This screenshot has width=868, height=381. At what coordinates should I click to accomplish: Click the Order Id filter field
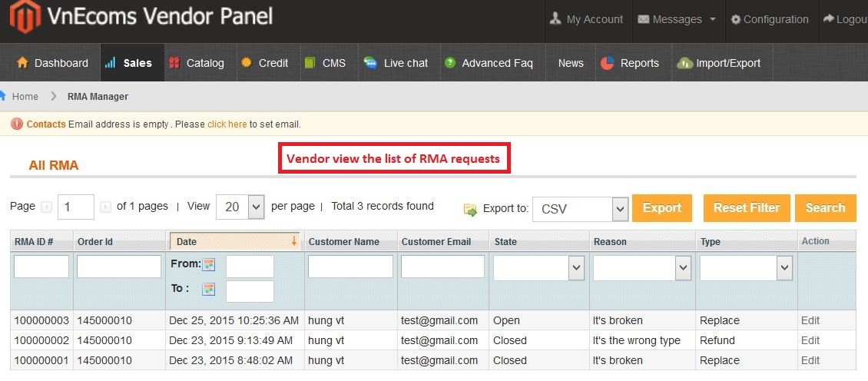point(119,267)
